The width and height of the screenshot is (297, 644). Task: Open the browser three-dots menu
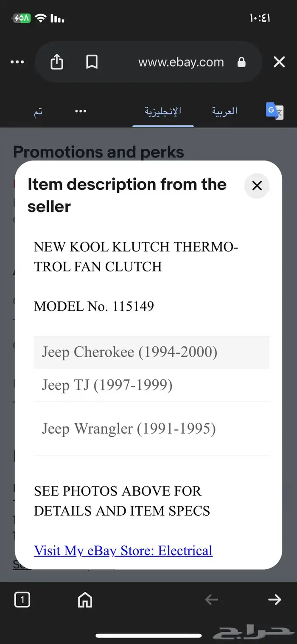[x=17, y=62]
